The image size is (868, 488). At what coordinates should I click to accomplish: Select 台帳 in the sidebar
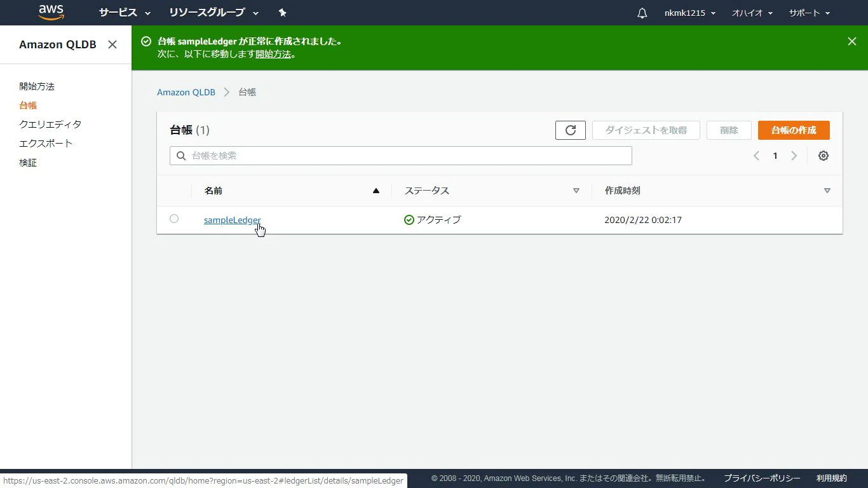click(28, 105)
